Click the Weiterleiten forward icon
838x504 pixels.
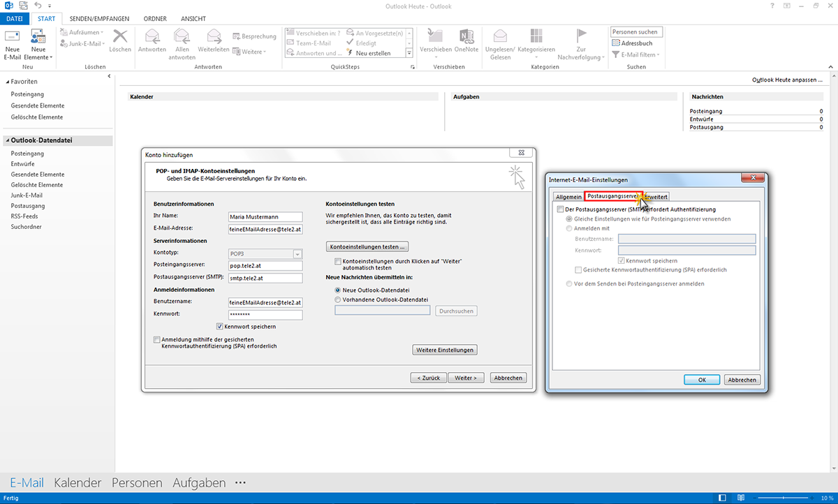click(214, 36)
